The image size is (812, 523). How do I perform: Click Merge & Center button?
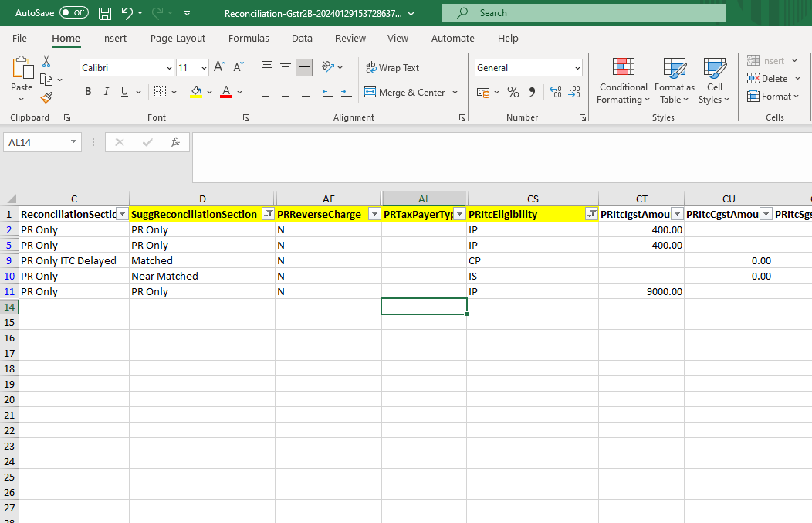(x=405, y=92)
